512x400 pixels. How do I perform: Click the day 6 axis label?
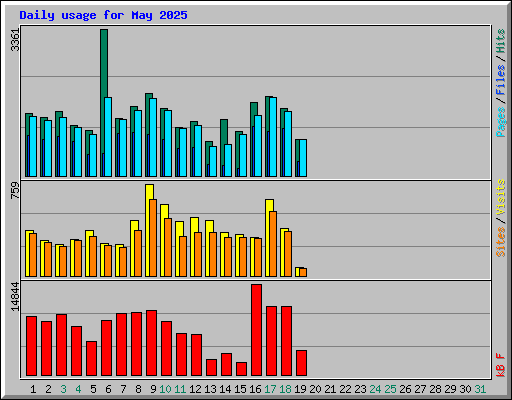tap(108, 389)
